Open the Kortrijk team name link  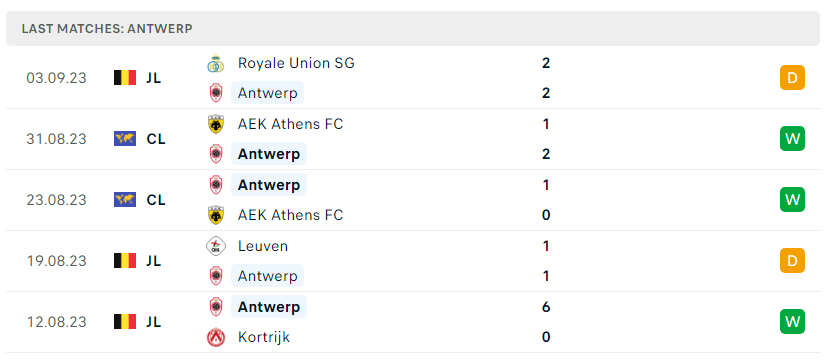coord(264,337)
